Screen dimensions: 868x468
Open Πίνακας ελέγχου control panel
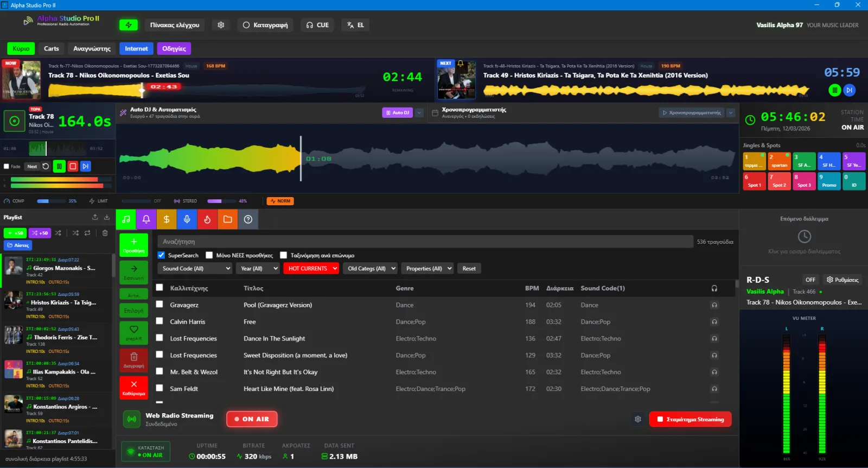click(175, 25)
